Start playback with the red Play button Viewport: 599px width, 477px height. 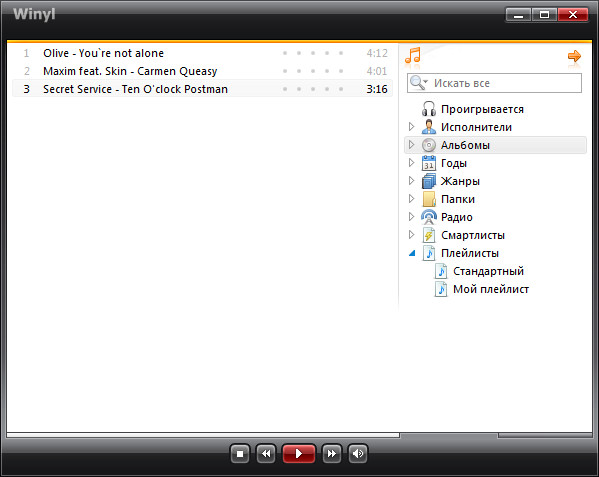click(x=299, y=454)
